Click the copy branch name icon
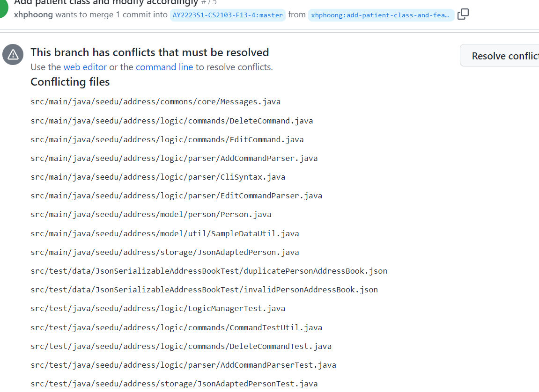Screen dimensions: 539x392 coord(463,15)
